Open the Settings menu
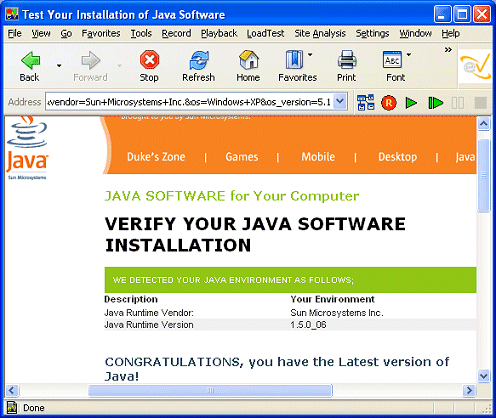496x418 pixels. coord(372,33)
